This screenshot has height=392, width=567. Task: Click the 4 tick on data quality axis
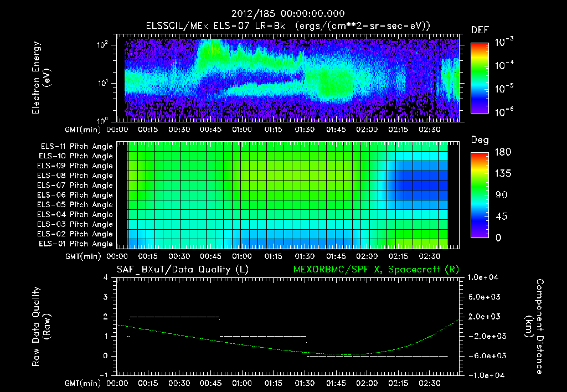(x=106, y=277)
